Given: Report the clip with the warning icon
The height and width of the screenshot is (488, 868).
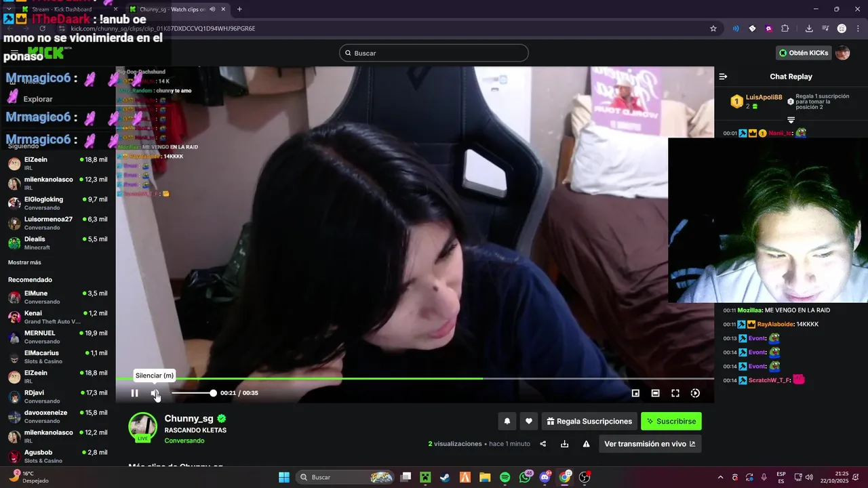Looking at the screenshot, I should pyautogui.click(x=586, y=444).
